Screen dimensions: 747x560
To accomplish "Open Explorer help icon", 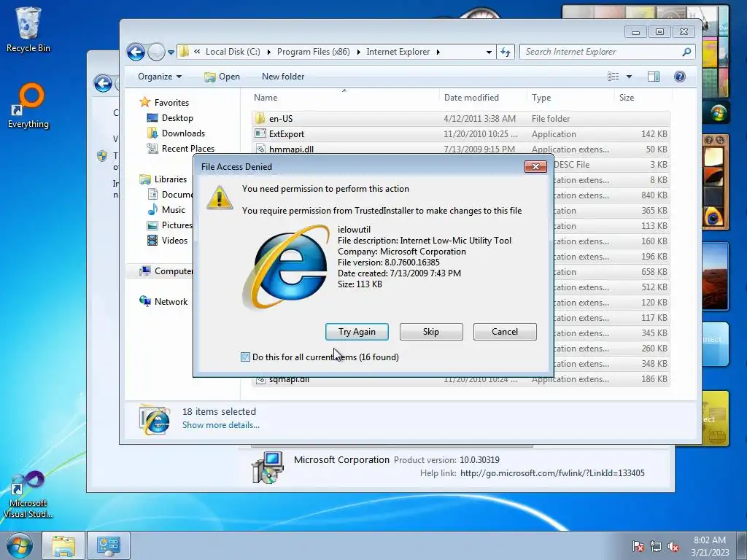I will pyautogui.click(x=680, y=76).
